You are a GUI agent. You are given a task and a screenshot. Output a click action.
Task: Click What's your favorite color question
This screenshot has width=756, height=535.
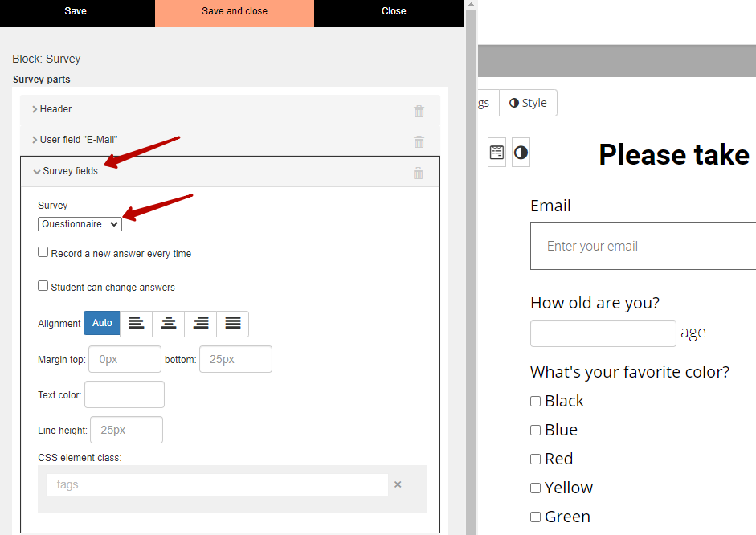630,372
